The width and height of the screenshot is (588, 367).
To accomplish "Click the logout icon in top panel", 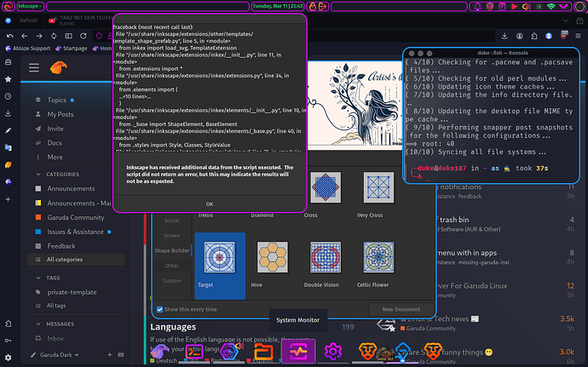I will 322,6.
